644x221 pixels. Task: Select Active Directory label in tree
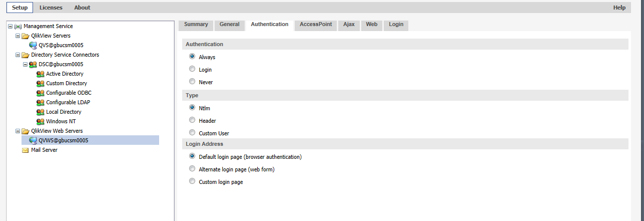tap(65, 74)
